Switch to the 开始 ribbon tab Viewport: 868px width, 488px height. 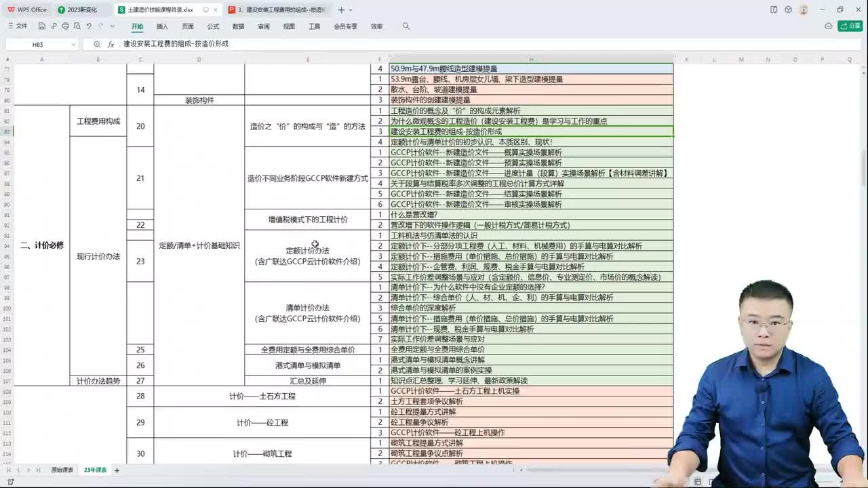point(138,26)
